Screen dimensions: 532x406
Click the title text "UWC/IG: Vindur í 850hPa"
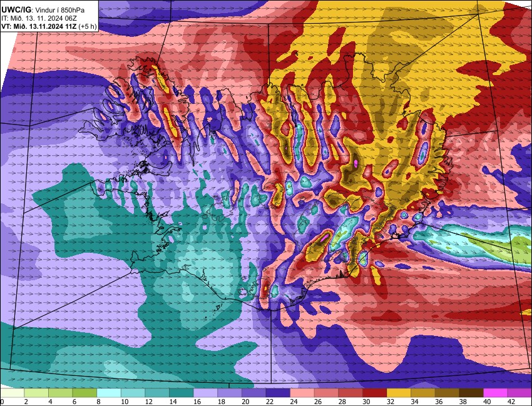(43, 10)
